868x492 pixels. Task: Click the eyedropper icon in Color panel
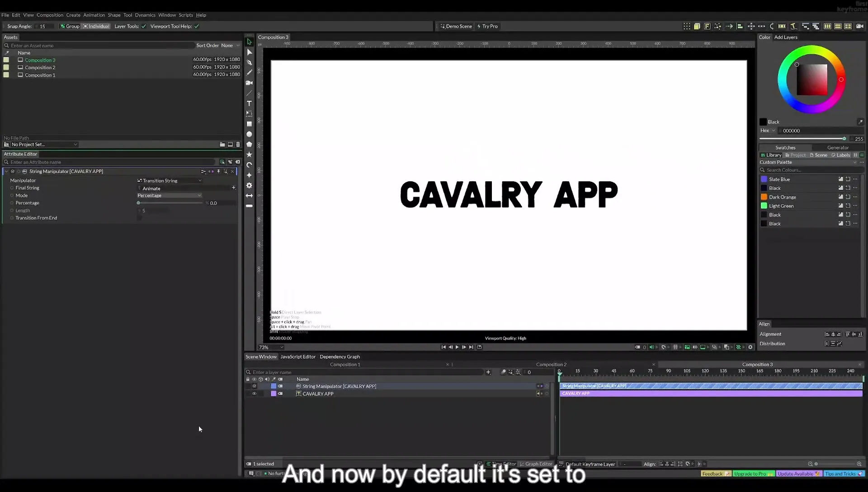tap(860, 122)
